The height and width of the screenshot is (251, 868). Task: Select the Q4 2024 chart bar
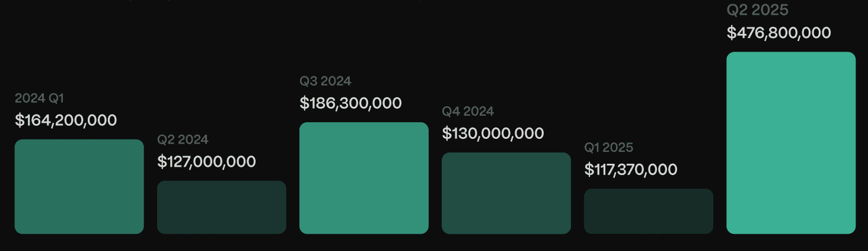506,193
